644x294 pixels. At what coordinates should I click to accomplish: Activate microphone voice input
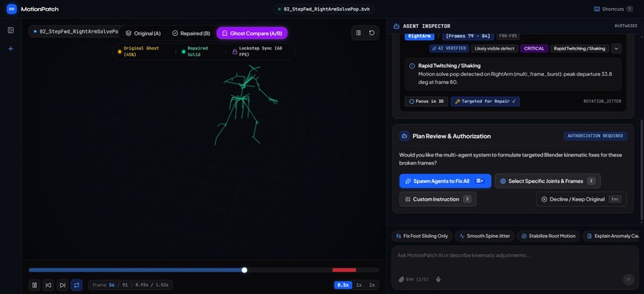point(438,280)
